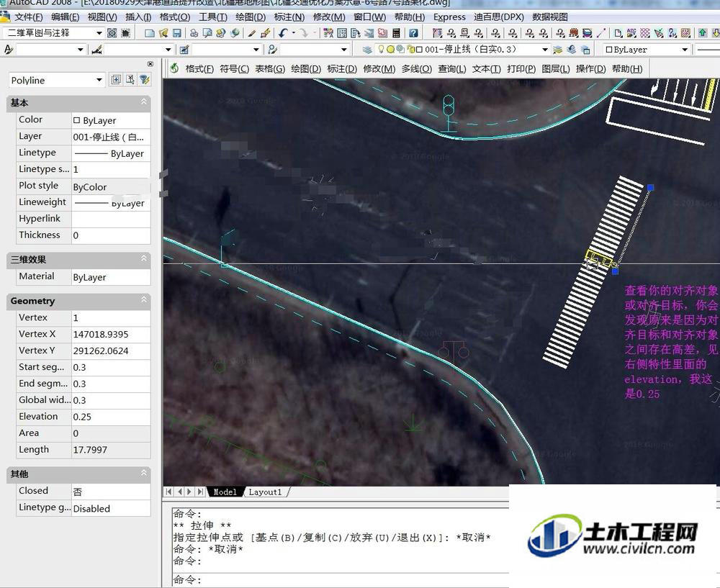This screenshot has height=588, width=720.
Task: Collapse the 三维效果 section
Action: point(144,259)
